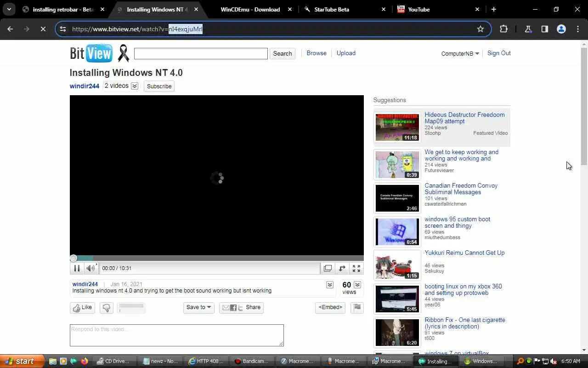Toggle the pop-out window icon in player
The width and height of the screenshot is (588, 368).
[328, 268]
